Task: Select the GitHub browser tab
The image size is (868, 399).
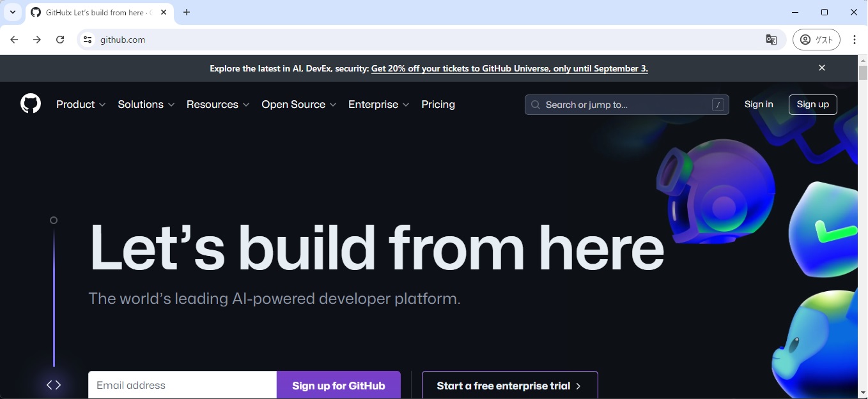Action: (x=99, y=13)
